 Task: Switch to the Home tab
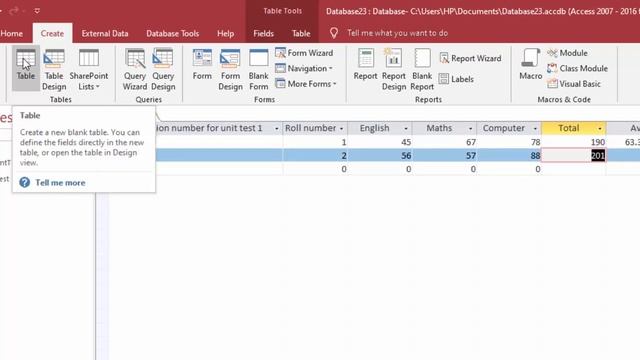[11, 33]
